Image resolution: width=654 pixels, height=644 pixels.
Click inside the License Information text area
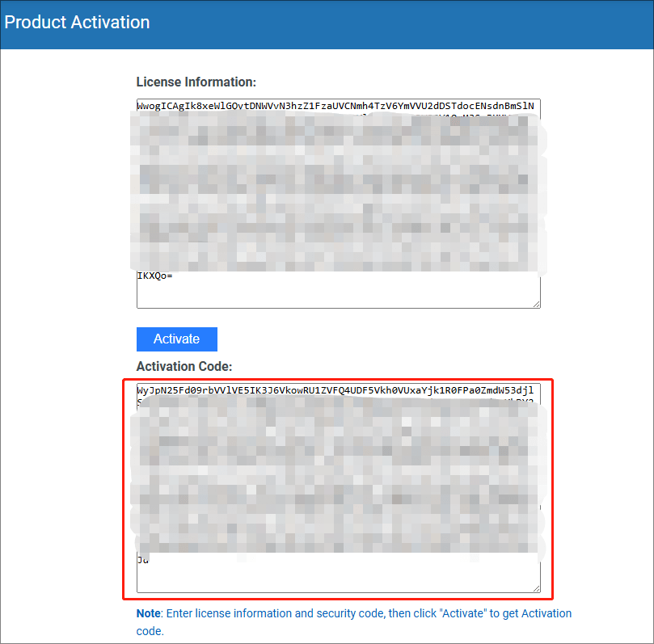(338, 204)
